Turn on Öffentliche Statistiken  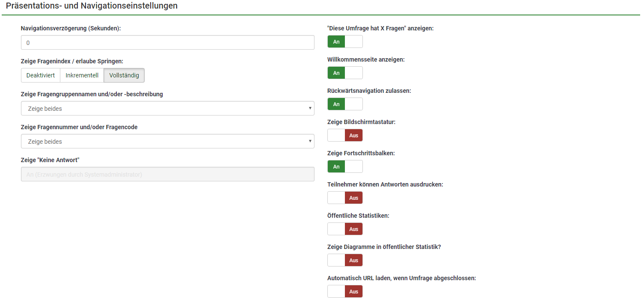pyautogui.click(x=345, y=229)
